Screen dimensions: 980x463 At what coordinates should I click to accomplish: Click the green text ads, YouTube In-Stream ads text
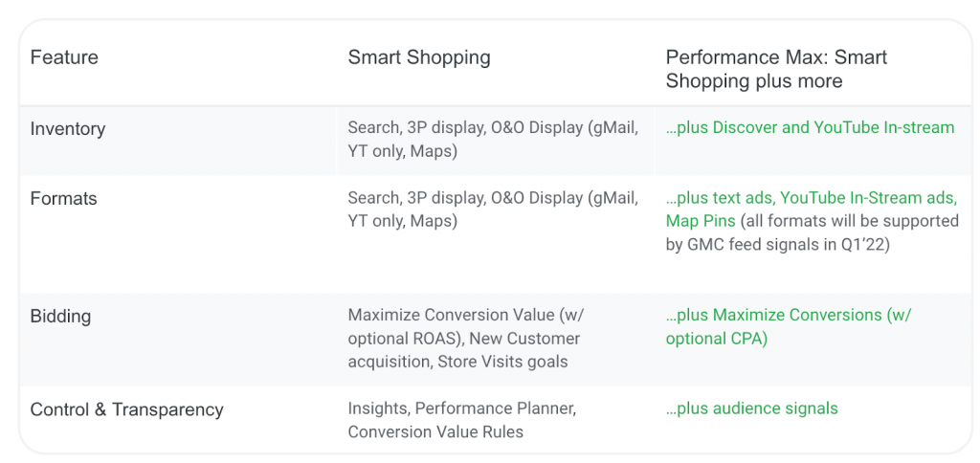tap(812, 198)
